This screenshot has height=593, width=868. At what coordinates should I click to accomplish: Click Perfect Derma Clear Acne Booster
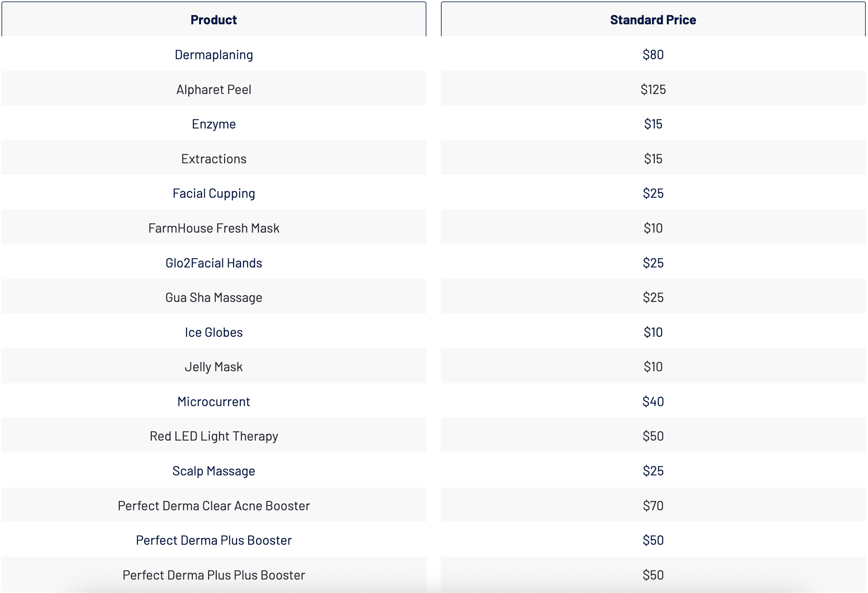click(x=214, y=506)
